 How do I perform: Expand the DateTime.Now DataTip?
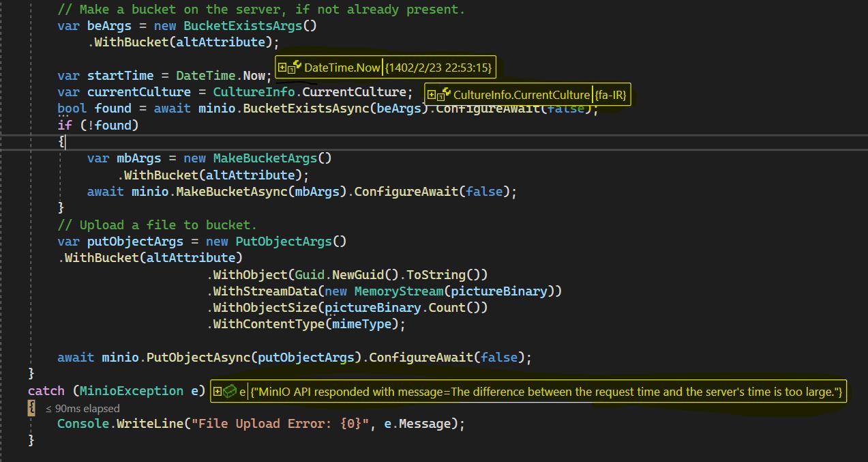click(281, 67)
